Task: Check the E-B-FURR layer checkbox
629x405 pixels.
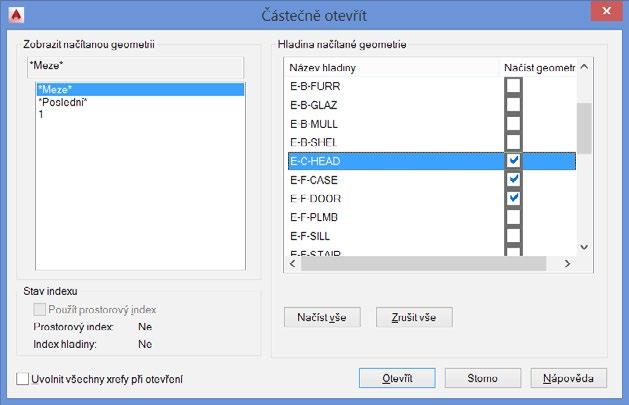Action: pos(513,86)
